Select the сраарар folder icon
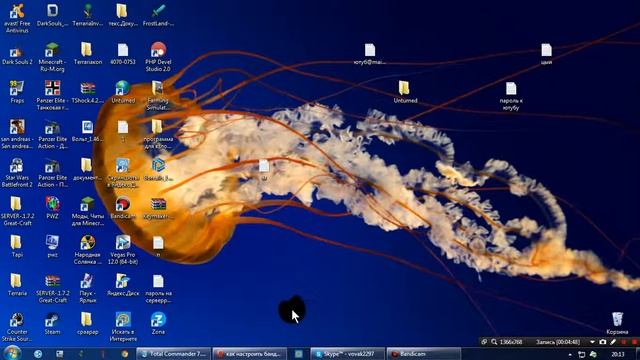Viewport: 640px width, 360px height. (87, 323)
